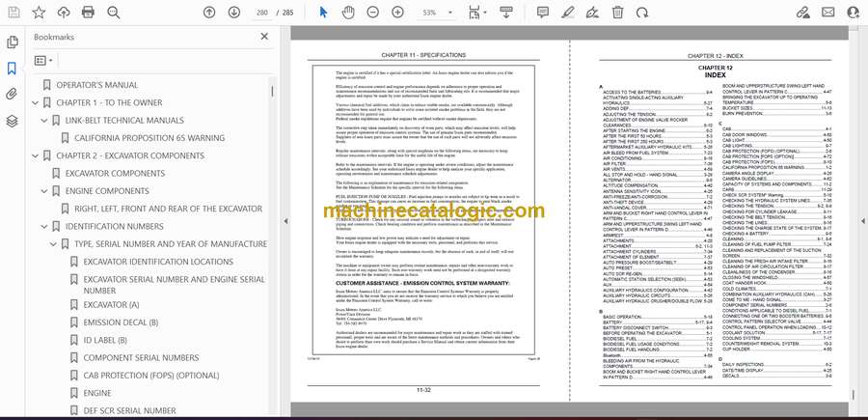Open CAB PROTECTION (FOPS) (OPTIONAL) bookmark

click(x=151, y=376)
